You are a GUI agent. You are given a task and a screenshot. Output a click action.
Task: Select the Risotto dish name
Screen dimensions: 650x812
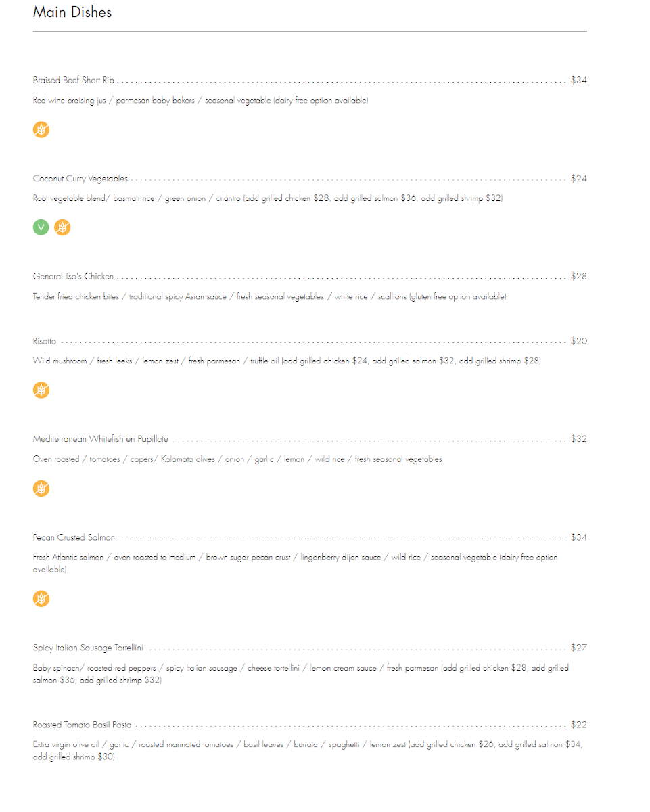tap(45, 341)
